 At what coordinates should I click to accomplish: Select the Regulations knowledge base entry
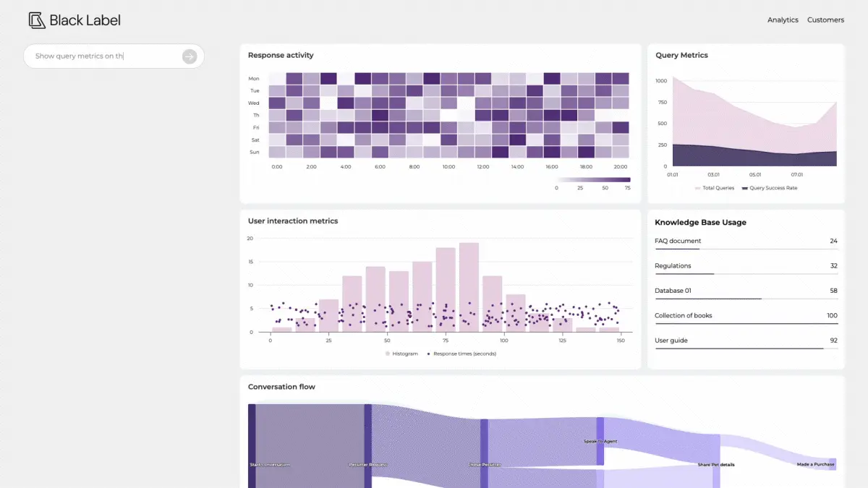(745, 266)
